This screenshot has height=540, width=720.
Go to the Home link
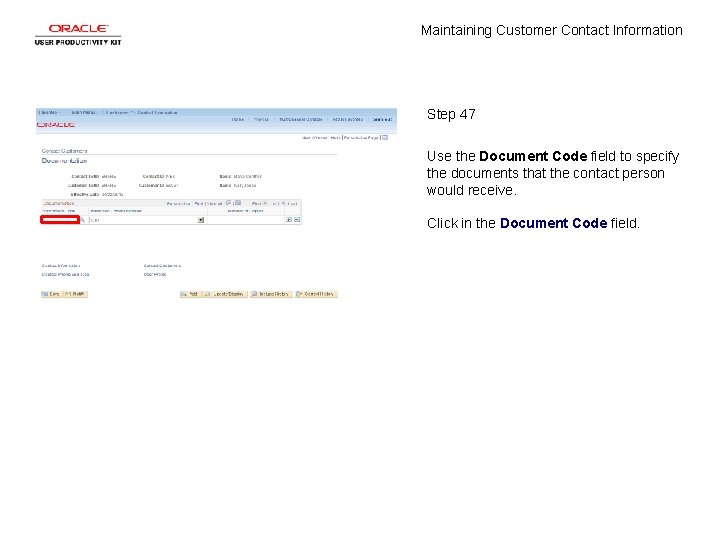click(237, 119)
